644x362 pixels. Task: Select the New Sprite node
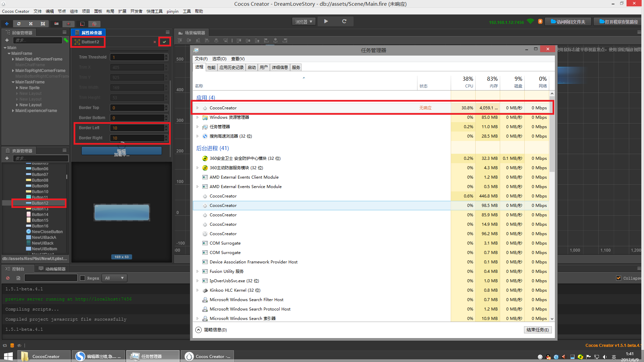tap(30, 88)
